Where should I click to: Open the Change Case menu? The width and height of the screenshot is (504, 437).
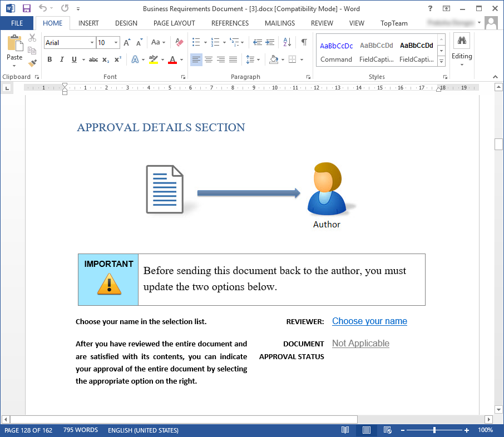[x=158, y=42]
